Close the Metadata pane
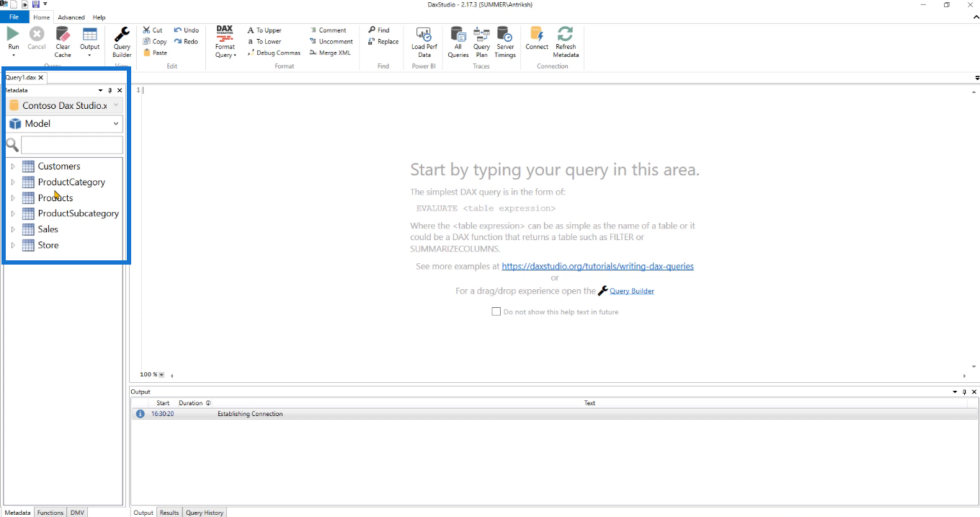Image resolution: width=980 pixels, height=517 pixels. click(120, 91)
